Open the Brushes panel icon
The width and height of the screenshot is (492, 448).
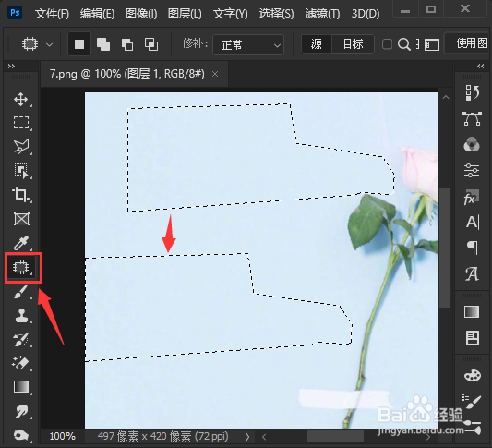click(473, 427)
